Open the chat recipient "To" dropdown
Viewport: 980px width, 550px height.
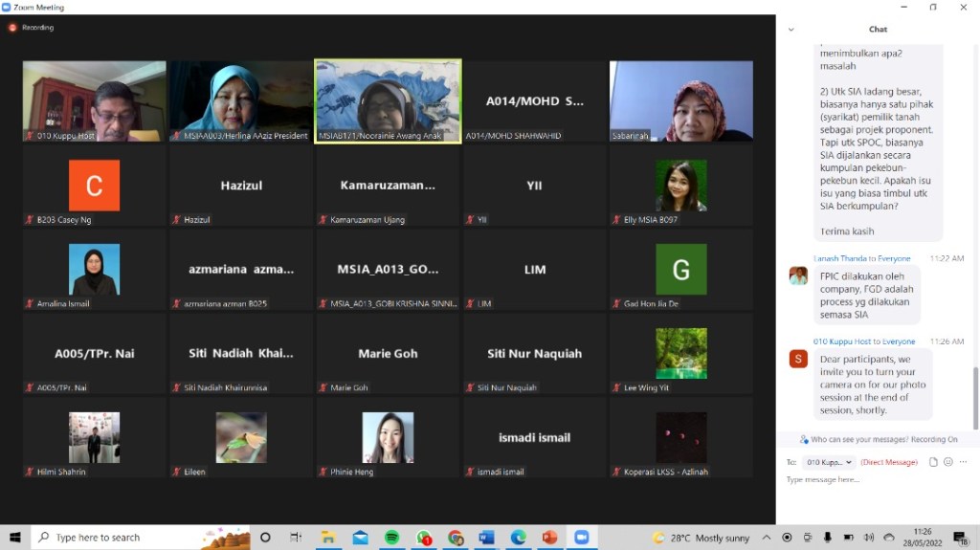pyautogui.click(x=828, y=462)
